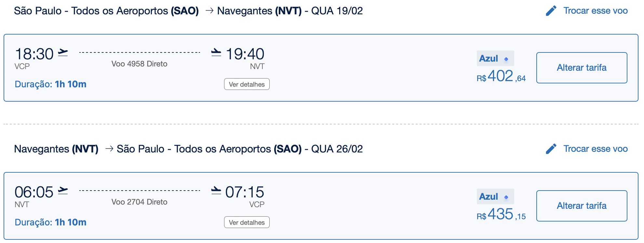Click pencil icon for the 19/02 flight
The height and width of the screenshot is (243, 644).
551,11
